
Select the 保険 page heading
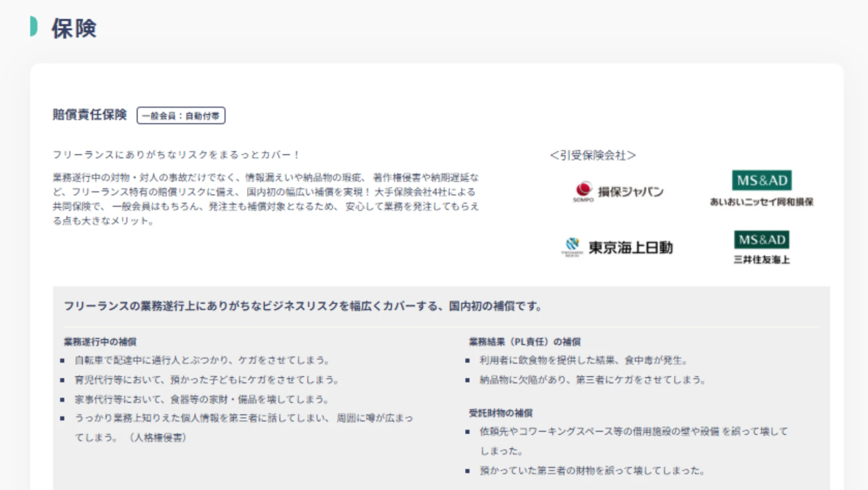pos(74,28)
